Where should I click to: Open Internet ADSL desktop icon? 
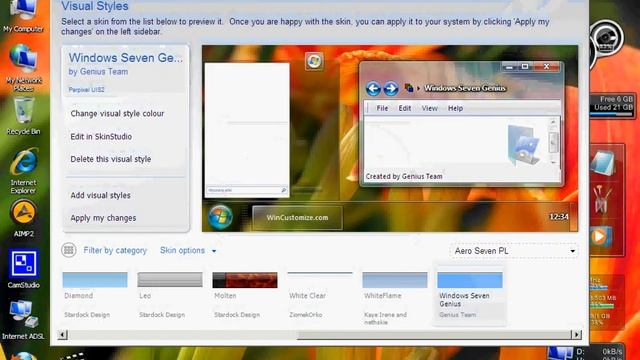23,320
